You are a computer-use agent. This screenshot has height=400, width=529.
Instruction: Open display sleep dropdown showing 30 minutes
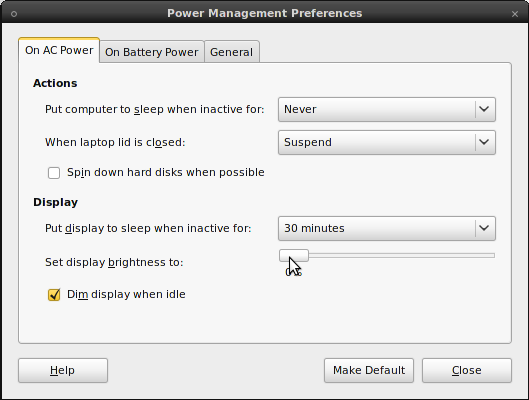(x=387, y=228)
